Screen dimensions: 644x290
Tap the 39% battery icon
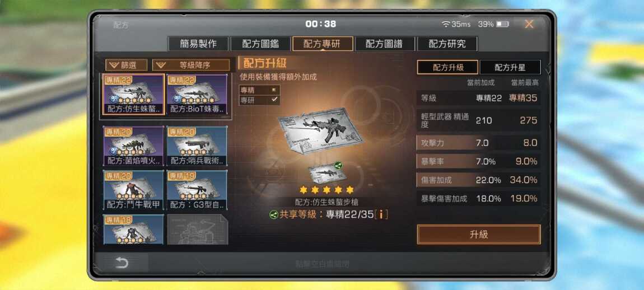[502, 24]
